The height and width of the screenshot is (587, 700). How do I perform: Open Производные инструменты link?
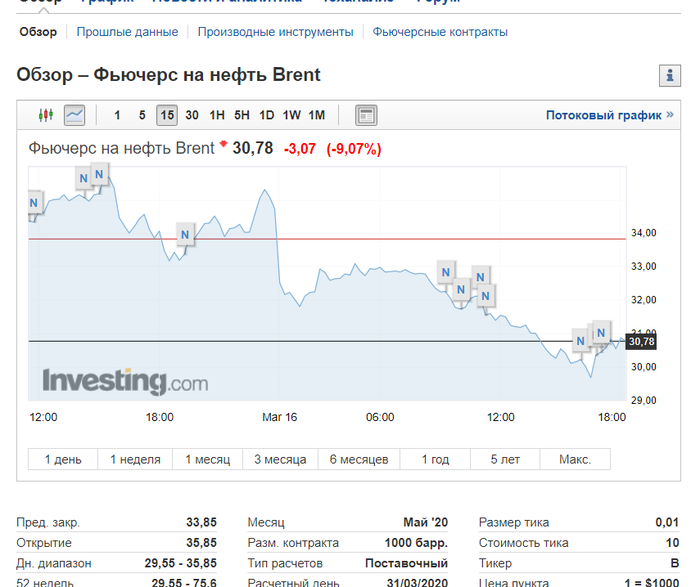click(x=275, y=32)
